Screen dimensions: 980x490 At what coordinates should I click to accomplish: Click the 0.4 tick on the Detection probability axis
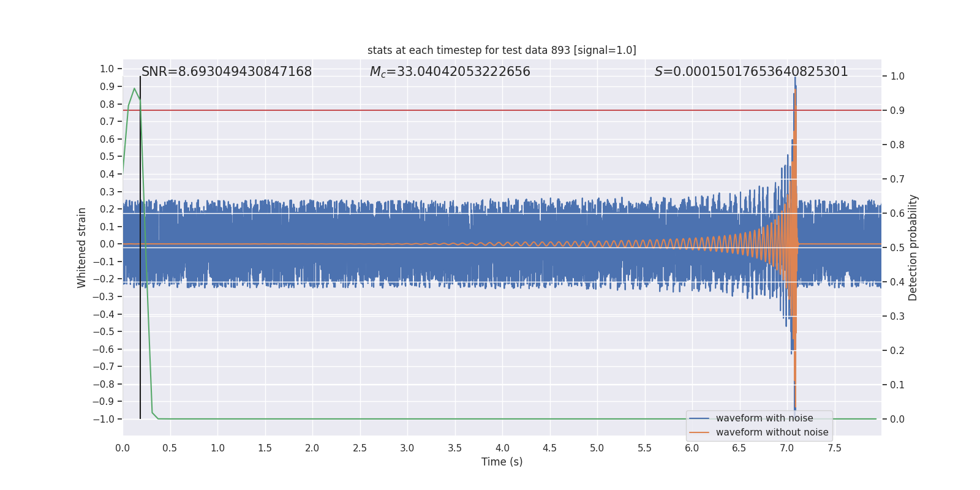point(897,282)
